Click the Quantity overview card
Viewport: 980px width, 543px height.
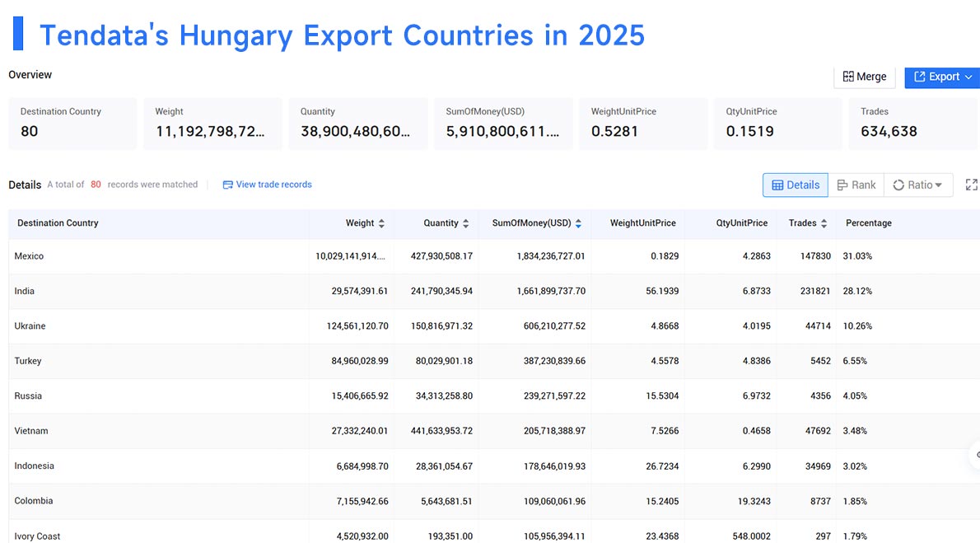[358, 124]
